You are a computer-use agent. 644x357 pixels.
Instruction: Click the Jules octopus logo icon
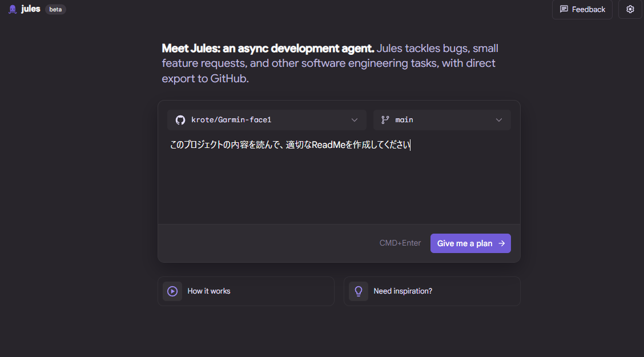coord(13,9)
